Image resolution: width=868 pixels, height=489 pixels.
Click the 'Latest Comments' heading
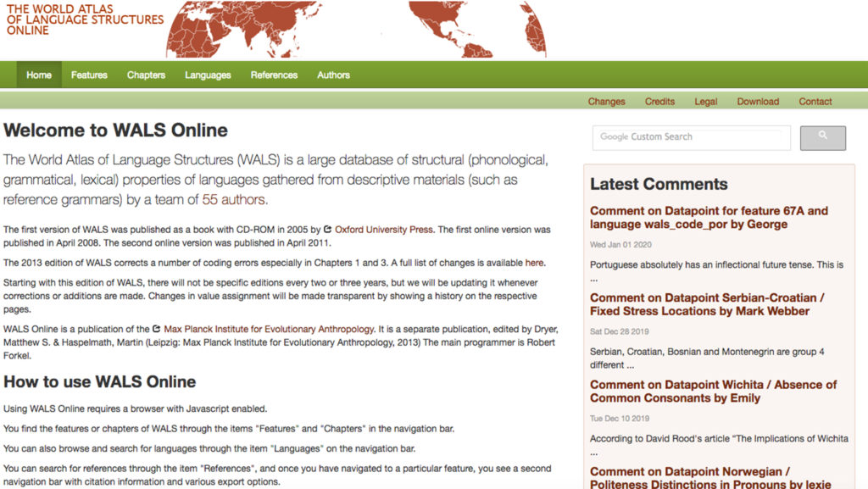coord(659,184)
